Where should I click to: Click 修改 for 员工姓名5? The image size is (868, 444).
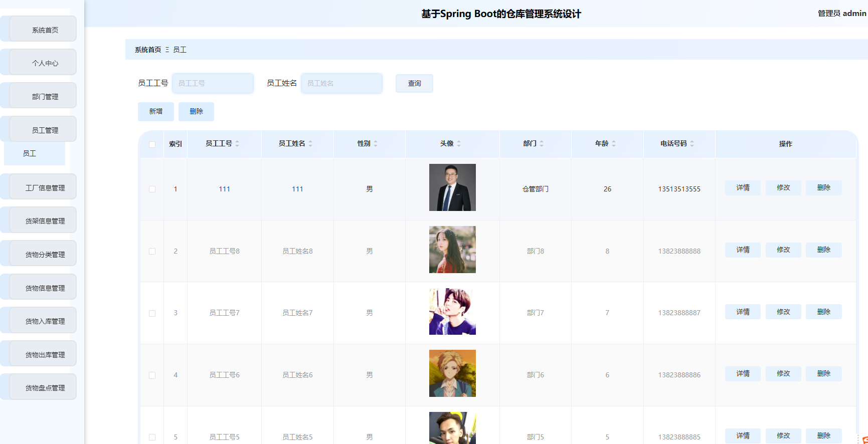(x=783, y=435)
